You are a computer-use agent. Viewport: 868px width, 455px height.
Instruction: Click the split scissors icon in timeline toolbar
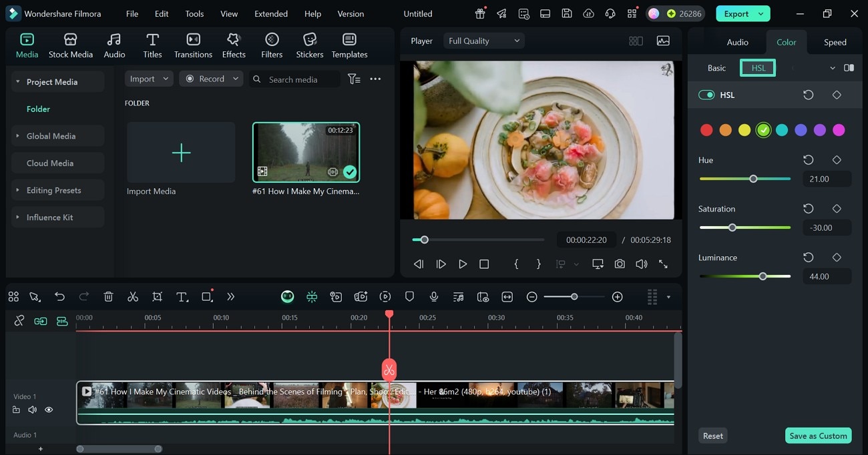pos(133,297)
